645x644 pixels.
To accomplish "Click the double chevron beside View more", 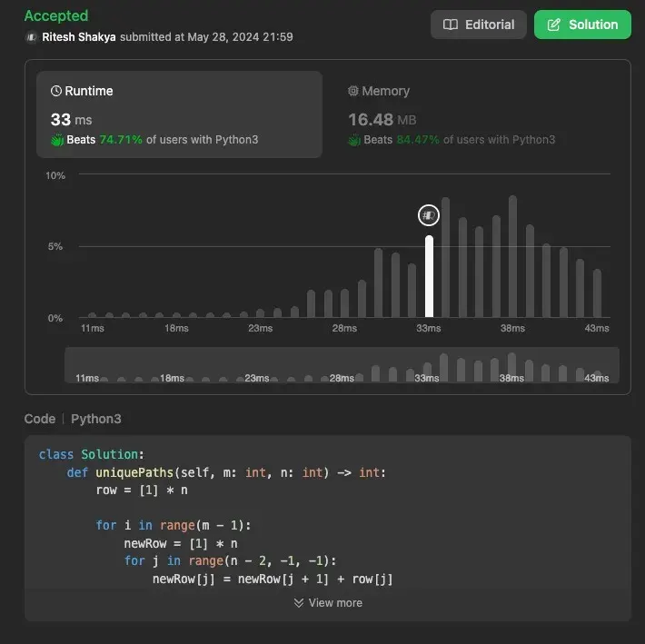I will (x=299, y=603).
